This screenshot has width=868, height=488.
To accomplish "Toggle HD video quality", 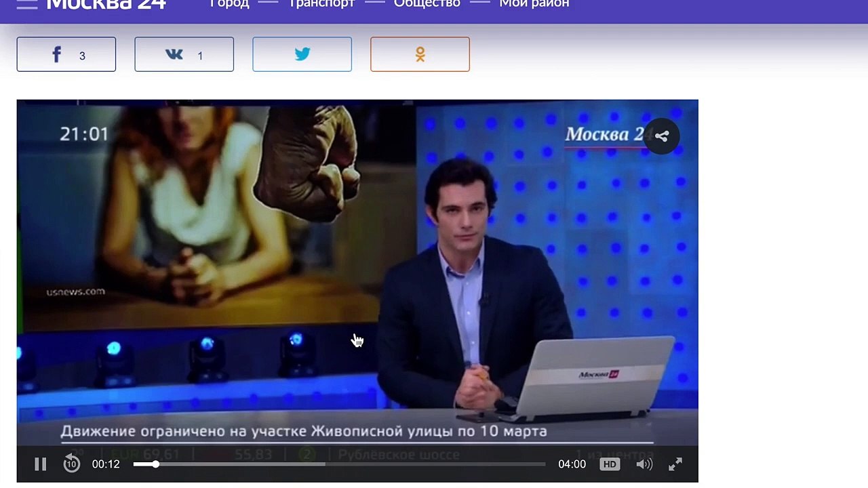I will pos(610,464).
